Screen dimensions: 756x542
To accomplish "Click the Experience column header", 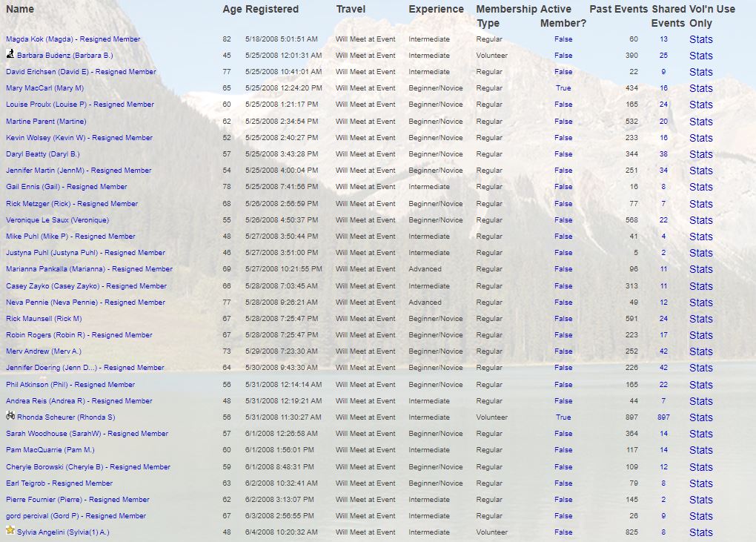I will (436, 10).
